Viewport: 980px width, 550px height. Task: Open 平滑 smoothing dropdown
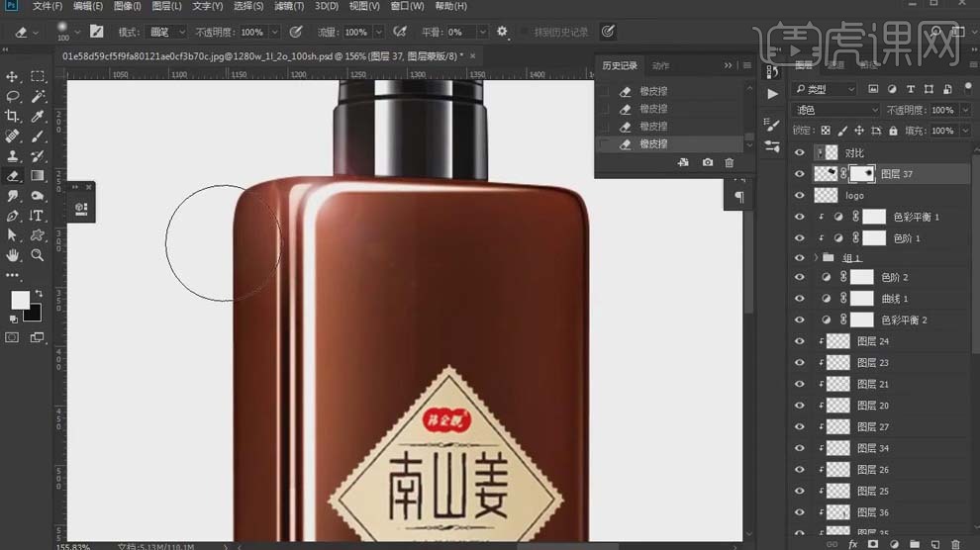coord(482,32)
